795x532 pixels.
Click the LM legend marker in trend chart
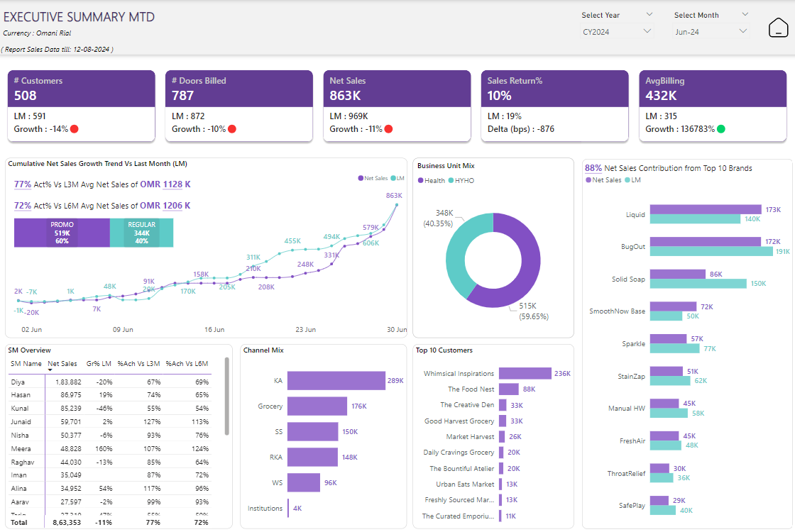click(x=393, y=178)
